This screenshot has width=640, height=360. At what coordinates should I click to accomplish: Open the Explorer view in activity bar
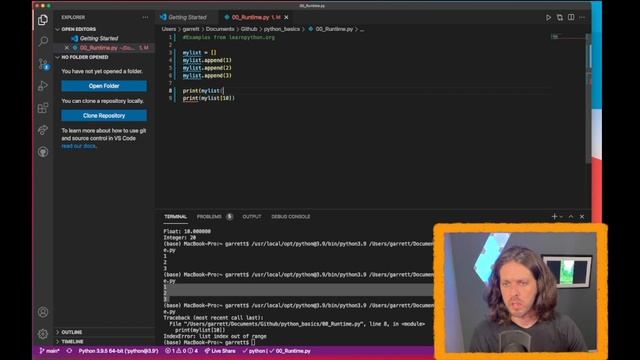(43, 20)
